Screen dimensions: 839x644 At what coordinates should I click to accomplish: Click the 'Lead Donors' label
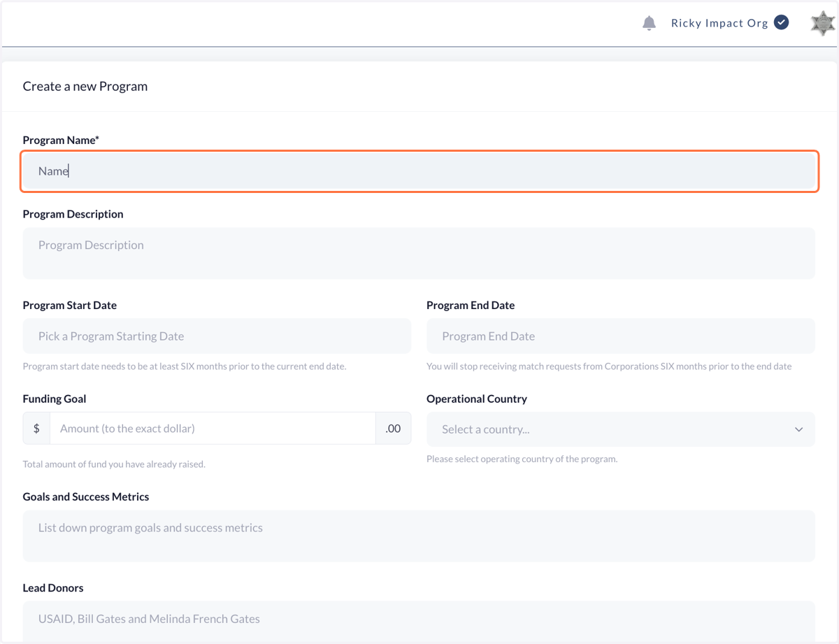tap(53, 588)
